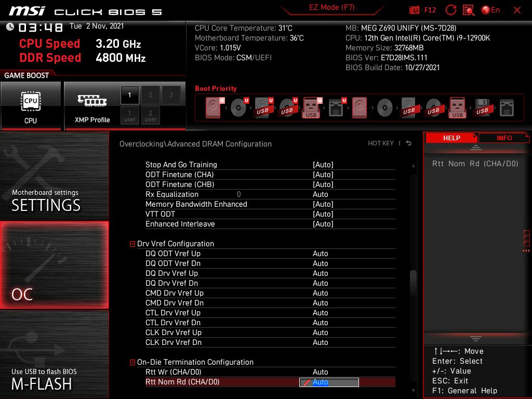Enable XMP profile 3

(171, 95)
